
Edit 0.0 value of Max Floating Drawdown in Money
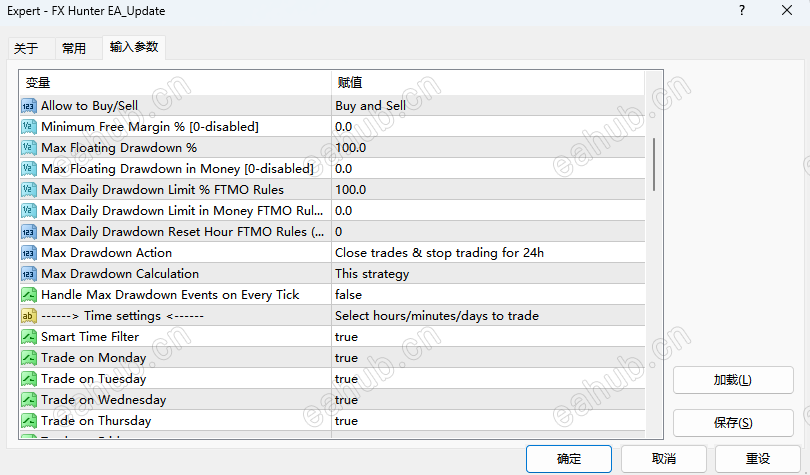344,169
